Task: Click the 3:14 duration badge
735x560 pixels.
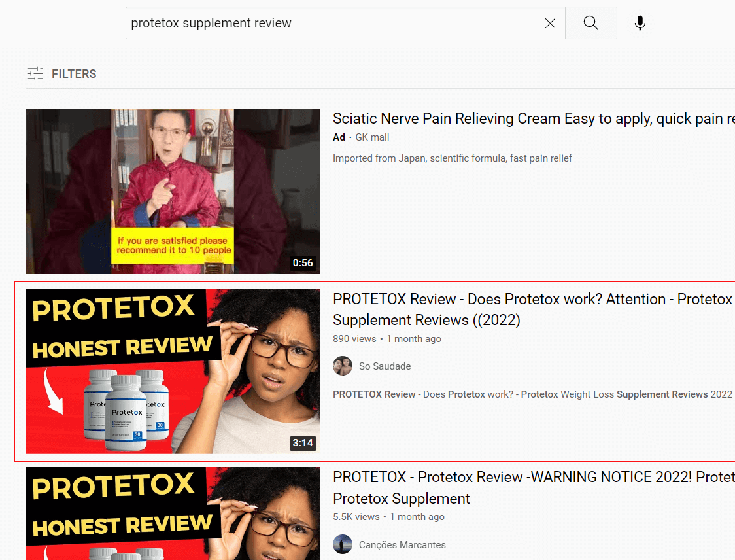Action: (303, 443)
